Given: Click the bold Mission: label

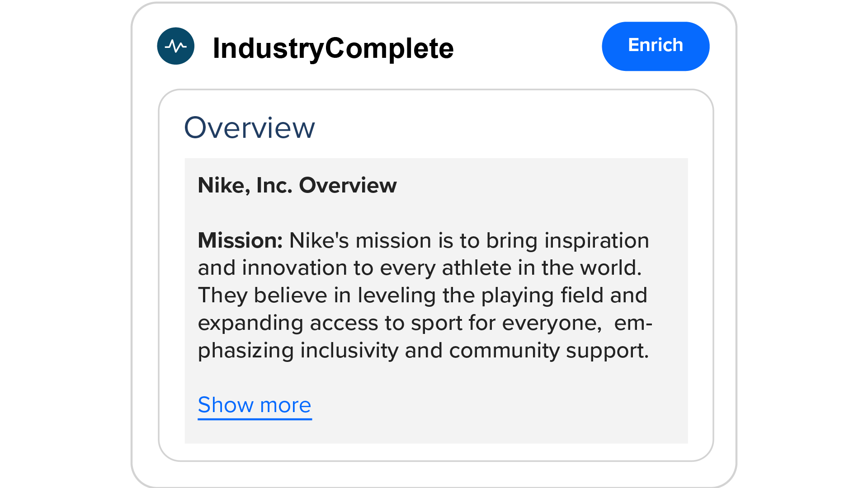Looking at the screenshot, I should 241,240.
